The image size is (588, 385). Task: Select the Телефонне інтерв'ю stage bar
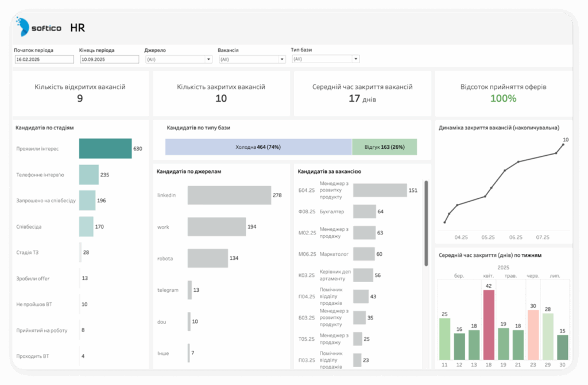88,175
